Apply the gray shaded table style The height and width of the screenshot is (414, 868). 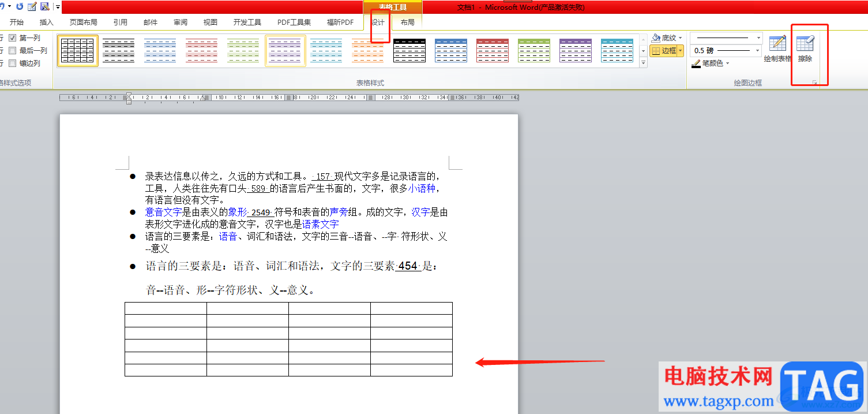click(119, 51)
